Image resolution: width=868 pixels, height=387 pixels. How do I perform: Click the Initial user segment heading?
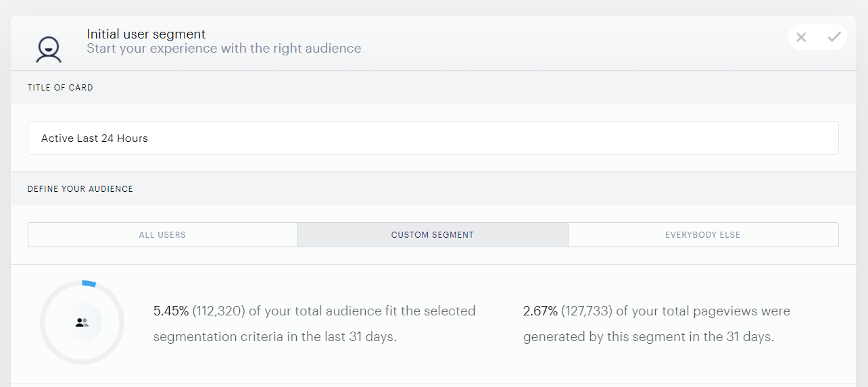(146, 34)
